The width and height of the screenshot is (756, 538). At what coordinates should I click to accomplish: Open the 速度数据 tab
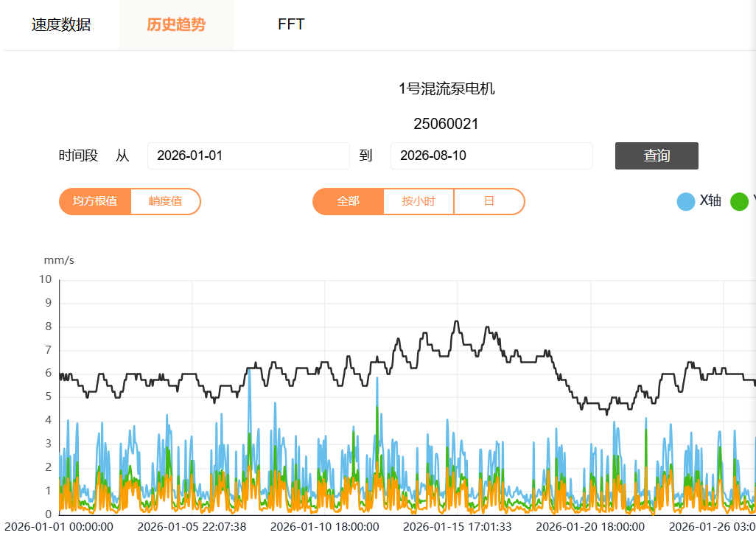pos(61,24)
